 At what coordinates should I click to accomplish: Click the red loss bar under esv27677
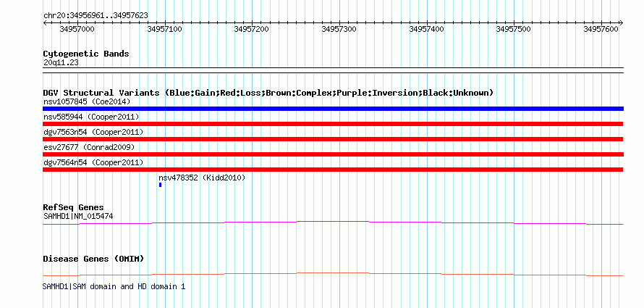tap(333, 154)
